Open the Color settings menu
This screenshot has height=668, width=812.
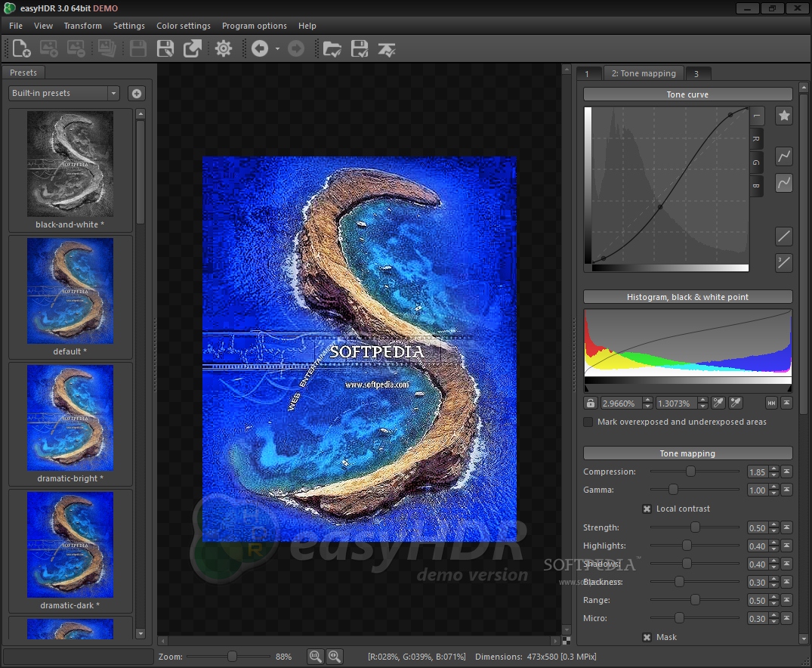[x=184, y=26]
